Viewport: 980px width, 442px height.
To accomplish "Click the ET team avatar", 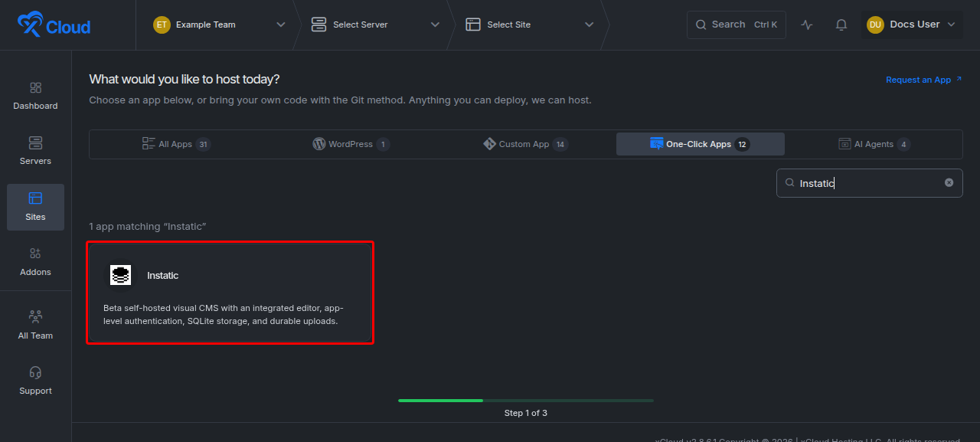I will [162, 25].
